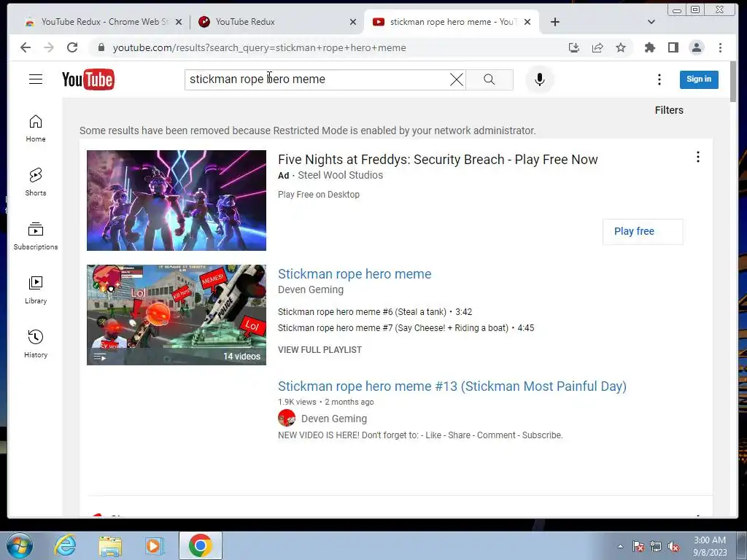Open YouTube settings three-dot menu

point(659,79)
